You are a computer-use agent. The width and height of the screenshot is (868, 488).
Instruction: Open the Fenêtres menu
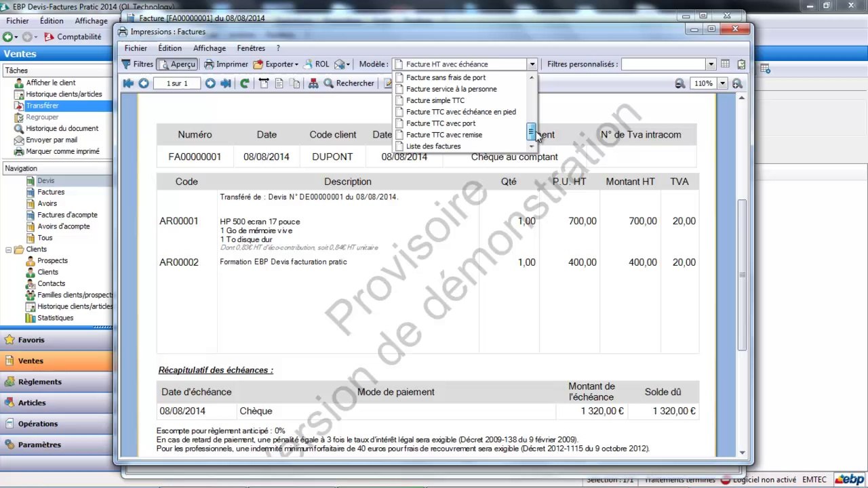coord(251,48)
